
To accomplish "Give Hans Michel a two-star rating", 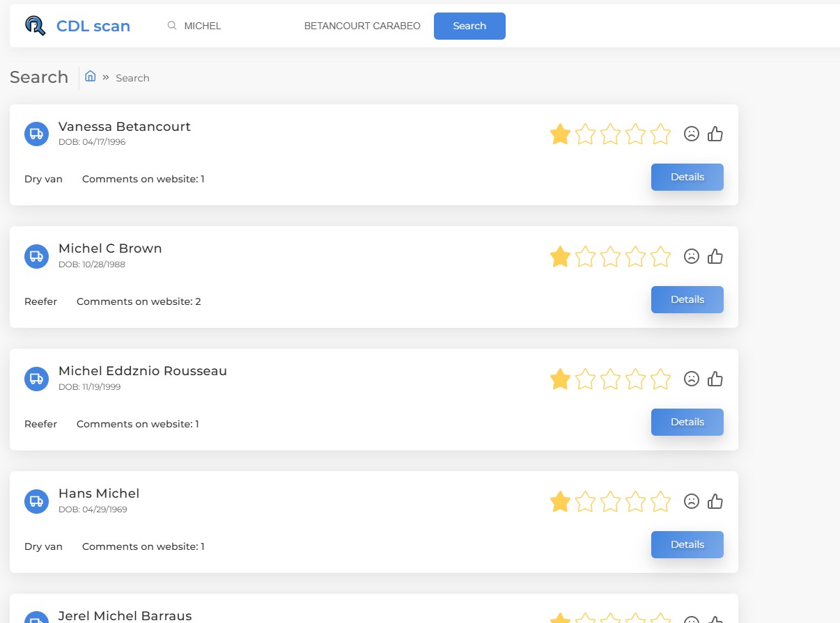I will point(585,501).
